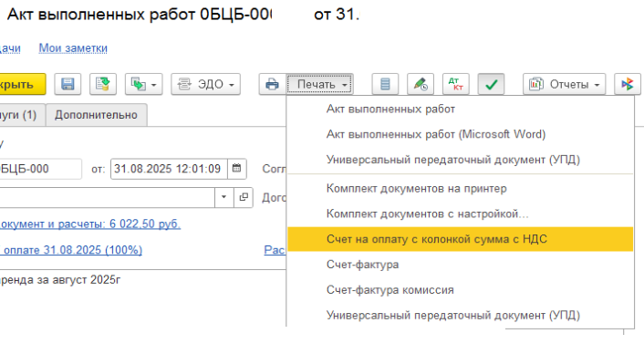Click the open-item icon next to dropdown
Viewport: 644px width, 344px height.
coord(244,198)
